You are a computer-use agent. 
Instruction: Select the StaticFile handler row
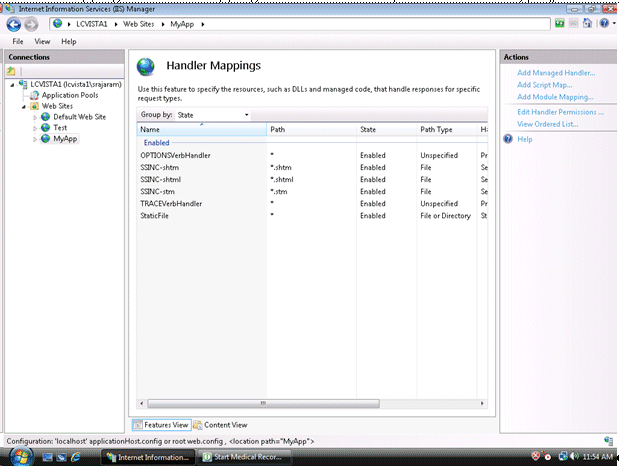click(x=312, y=216)
